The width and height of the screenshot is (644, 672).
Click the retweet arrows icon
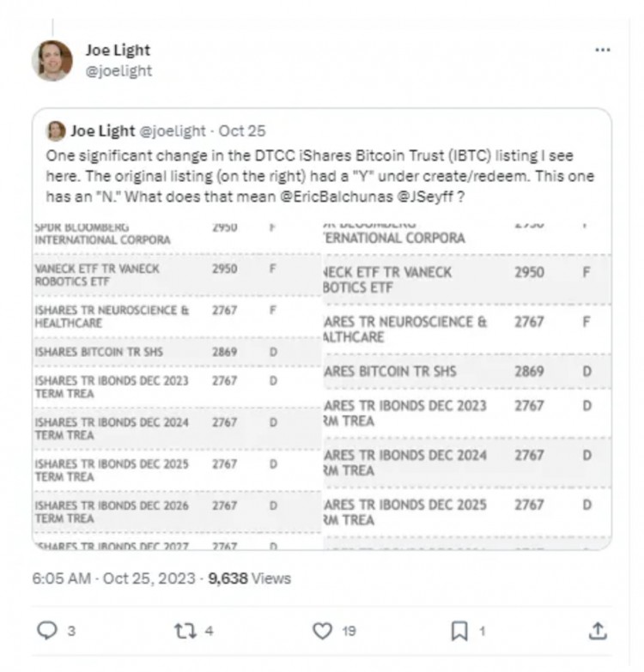click(185, 631)
